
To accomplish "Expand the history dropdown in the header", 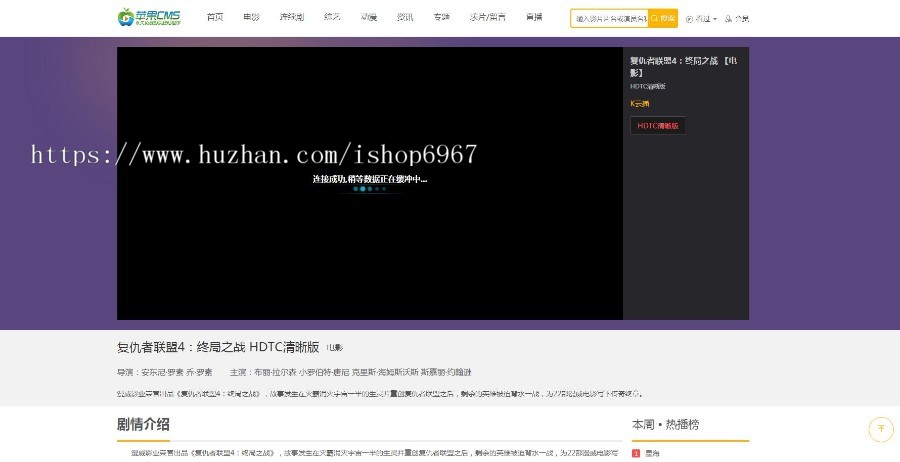I will point(702,19).
